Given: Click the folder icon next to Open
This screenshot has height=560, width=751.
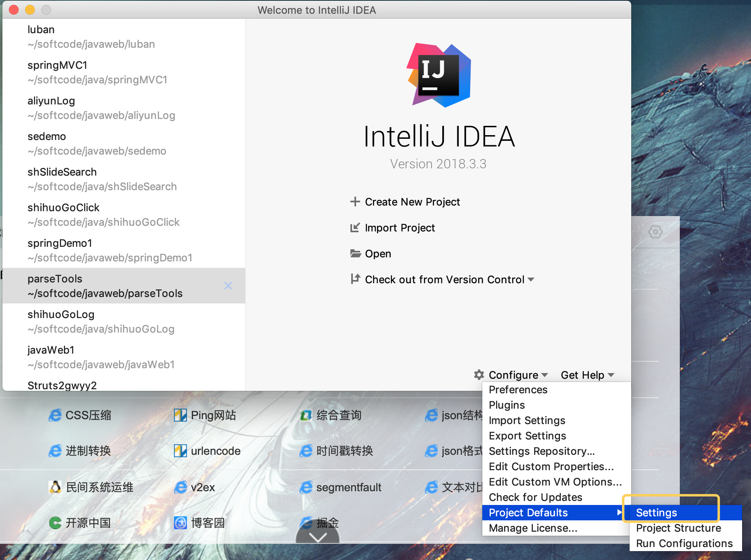Looking at the screenshot, I should (x=355, y=253).
